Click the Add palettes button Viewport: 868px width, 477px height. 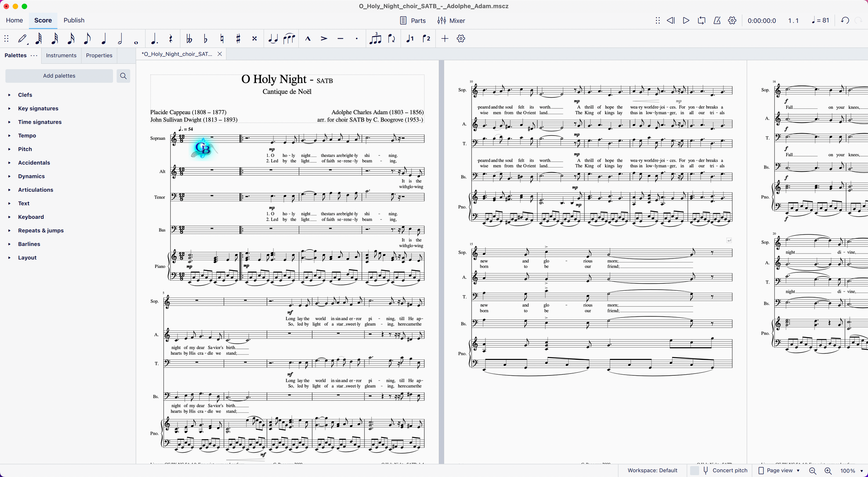click(59, 76)
